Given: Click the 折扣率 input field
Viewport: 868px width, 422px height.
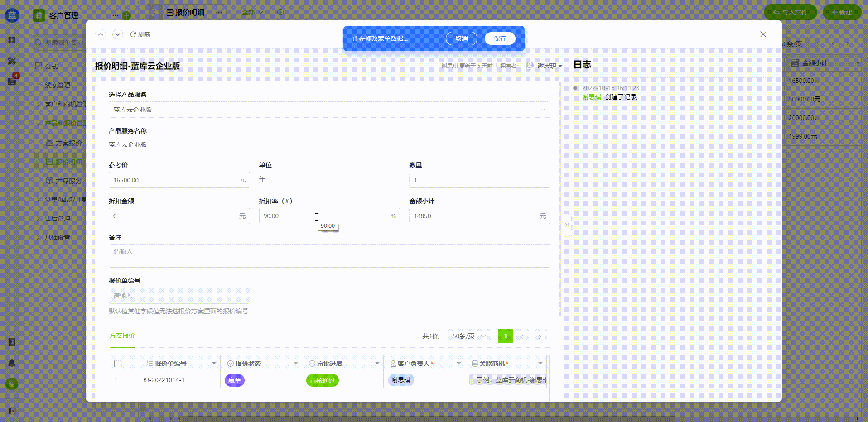Looking at the screenshot, I should pyautogui.click(x=329, y=216).
